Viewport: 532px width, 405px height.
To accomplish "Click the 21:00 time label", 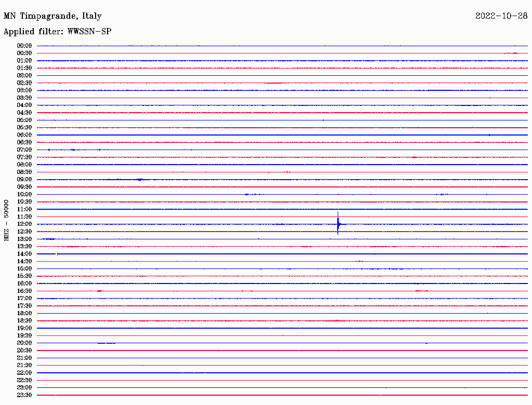I will (24, 358).
